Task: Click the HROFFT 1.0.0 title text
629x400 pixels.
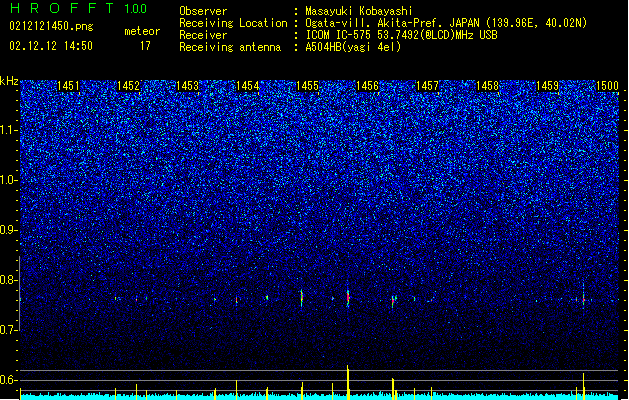Action: [79, 8]
